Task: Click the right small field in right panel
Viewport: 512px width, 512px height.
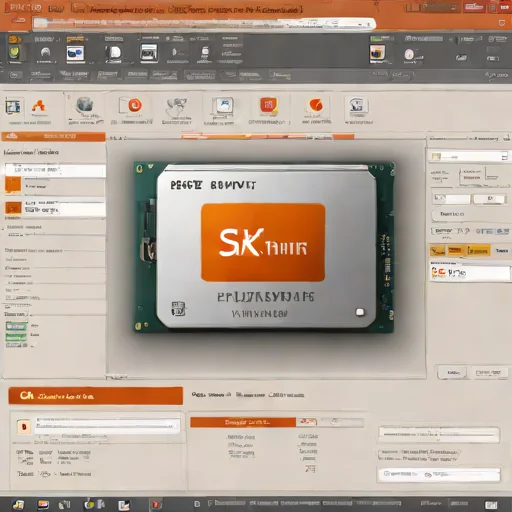Action: point(489,199)
